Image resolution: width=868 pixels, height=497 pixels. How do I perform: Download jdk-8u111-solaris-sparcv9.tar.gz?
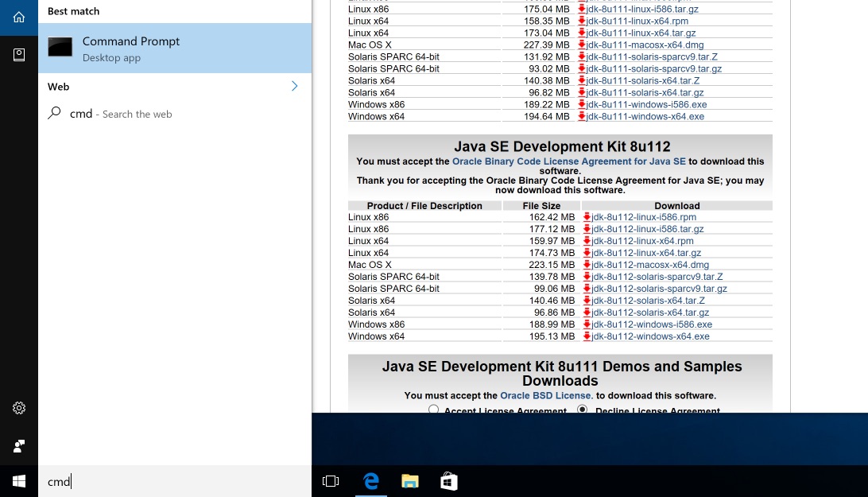pos(653,68)
